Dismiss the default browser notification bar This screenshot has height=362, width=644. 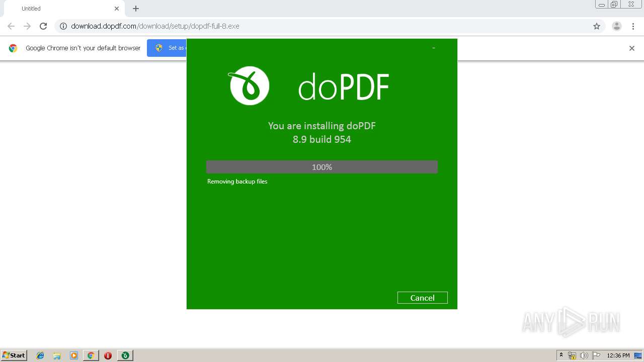(632, 48)
